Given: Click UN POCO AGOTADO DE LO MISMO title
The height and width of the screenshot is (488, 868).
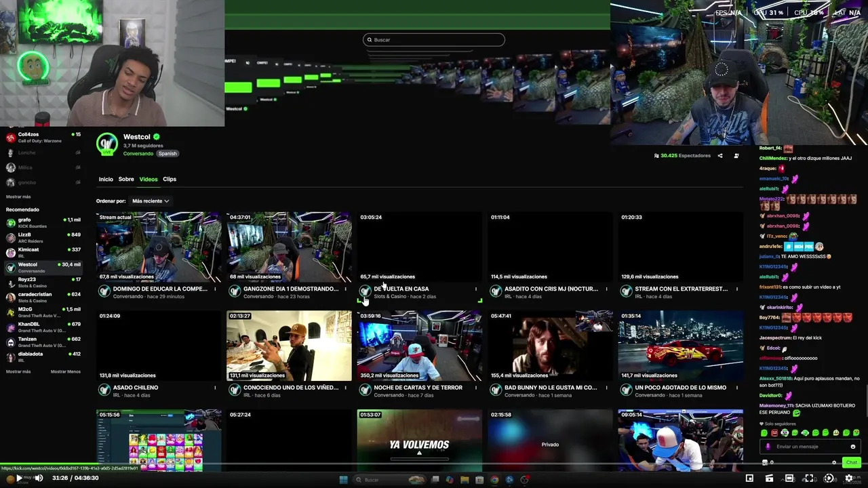Looking at the screenshot, I should click(680, 388).
